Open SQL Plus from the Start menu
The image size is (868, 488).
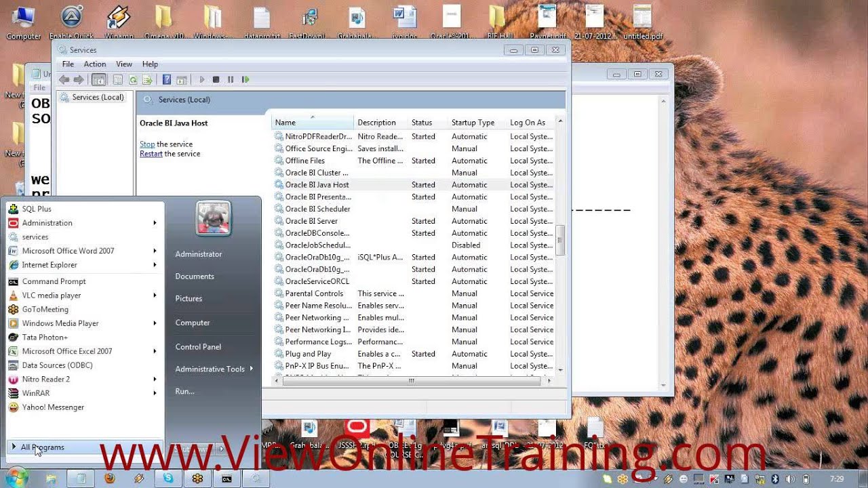click(x=85, y=209)
